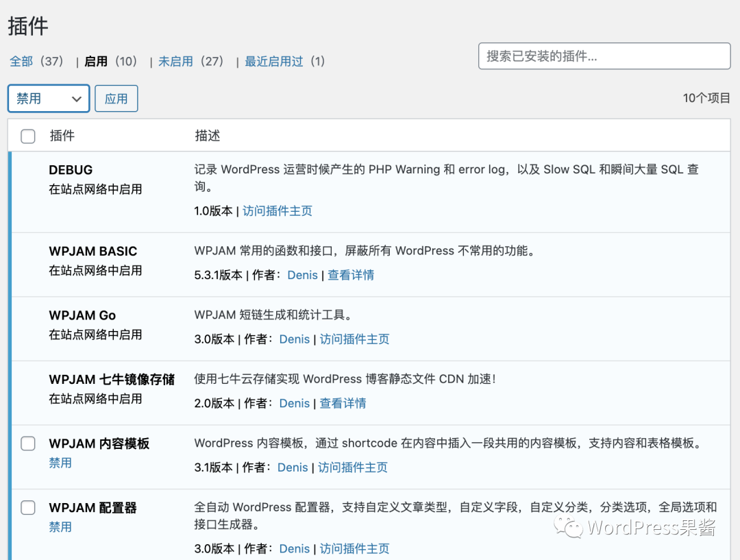Click 禁用 under WPJAM 配置器

click(x=60, y=527)
